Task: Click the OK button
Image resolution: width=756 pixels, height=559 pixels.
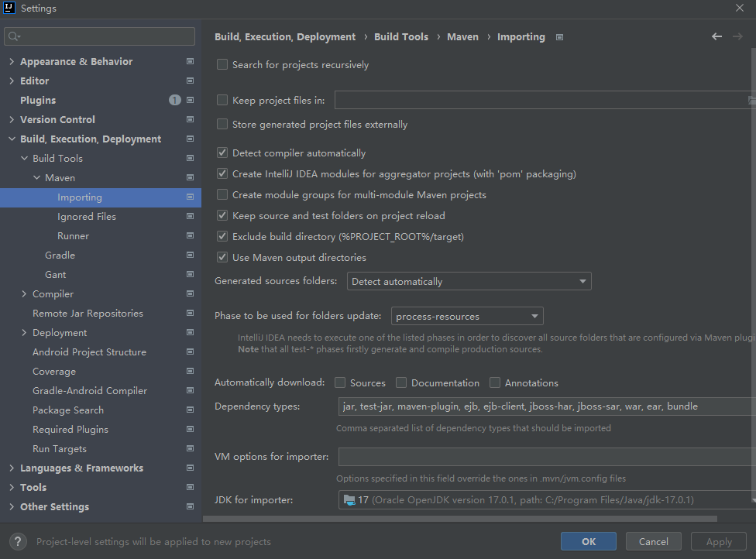Action: (x=588, y=541)
